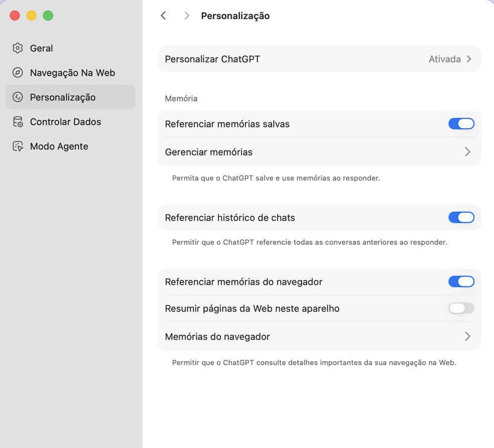Expand Personalizar ChatGPT chevron
The width and height of the screenshot is (494, 448).
pos(469,59)
